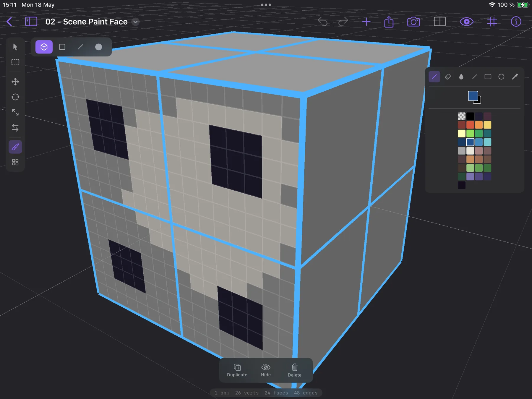Pick the transparent checkered palette swatch
Image resolution: width=532 pixels, height=399 pixels.
coord(462,116)
